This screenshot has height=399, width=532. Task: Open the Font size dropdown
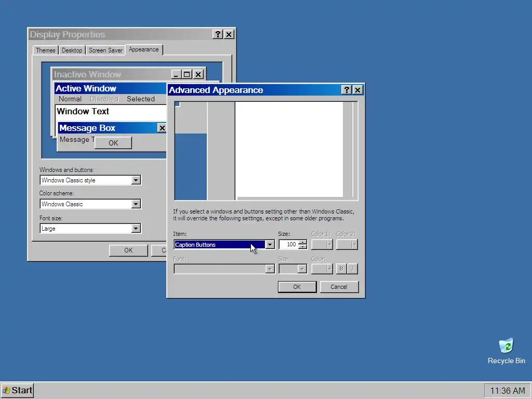[x=136, y=229]
